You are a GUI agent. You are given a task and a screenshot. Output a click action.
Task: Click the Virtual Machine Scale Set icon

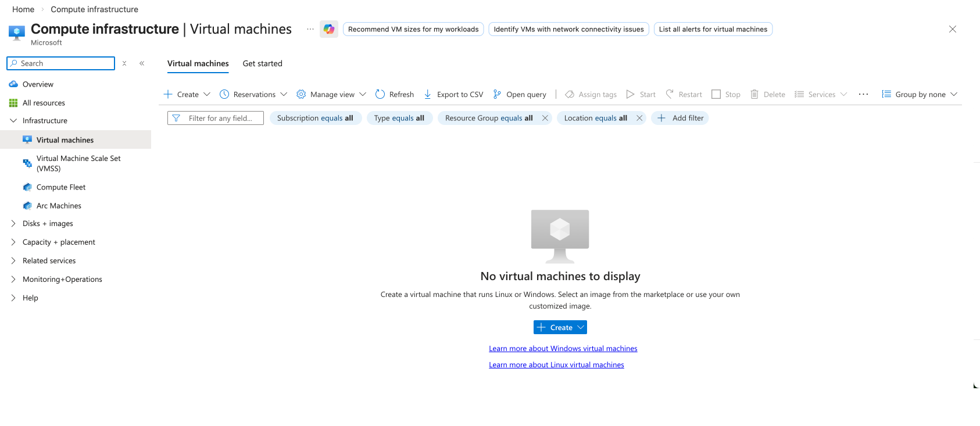coord(27,163)
